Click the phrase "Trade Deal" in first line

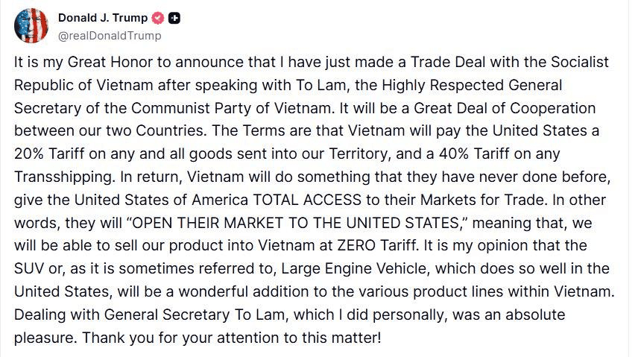click(x=448, y=62)
